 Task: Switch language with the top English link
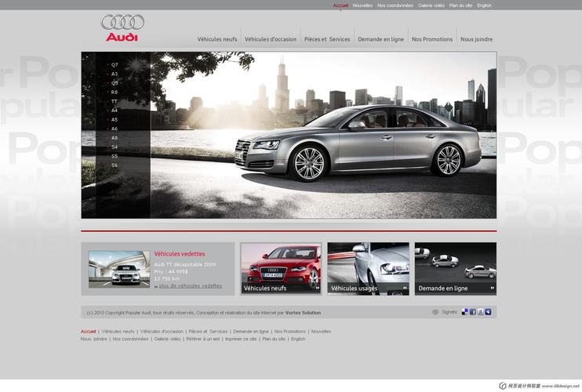485,5
